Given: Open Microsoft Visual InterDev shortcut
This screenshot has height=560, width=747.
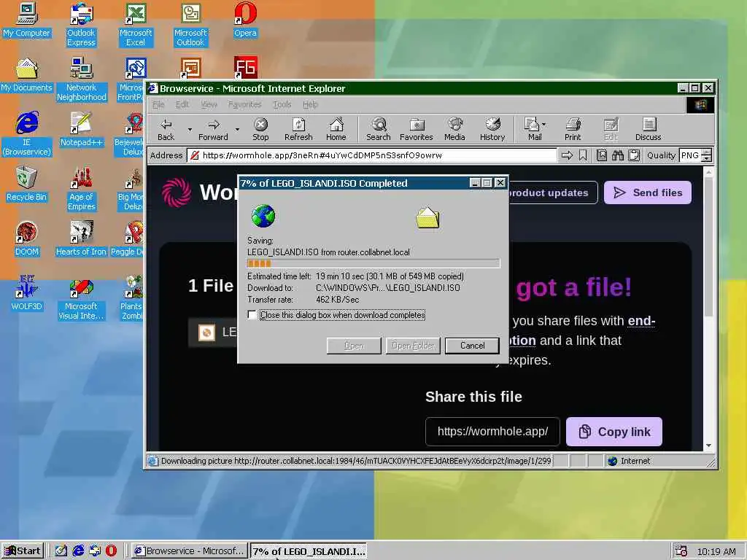Looking at the screenshot, I should [81, 298].
